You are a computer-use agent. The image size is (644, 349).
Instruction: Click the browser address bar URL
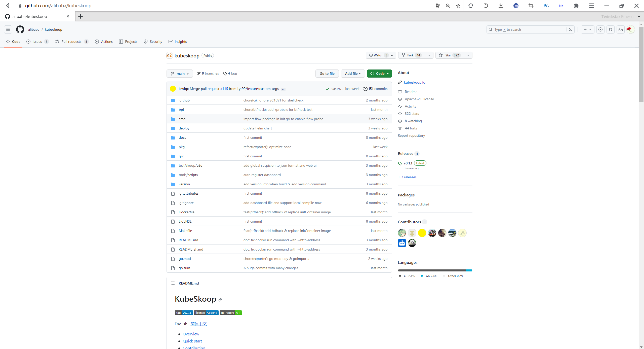tap(58, 6)
